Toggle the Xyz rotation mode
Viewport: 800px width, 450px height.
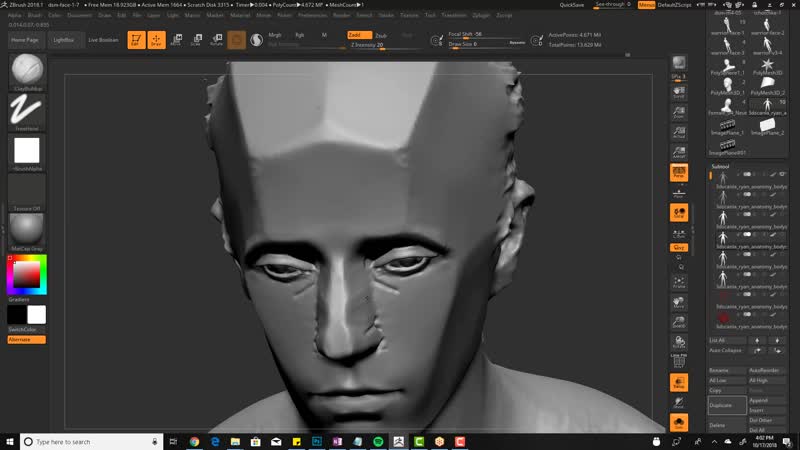tap(679, 247)
